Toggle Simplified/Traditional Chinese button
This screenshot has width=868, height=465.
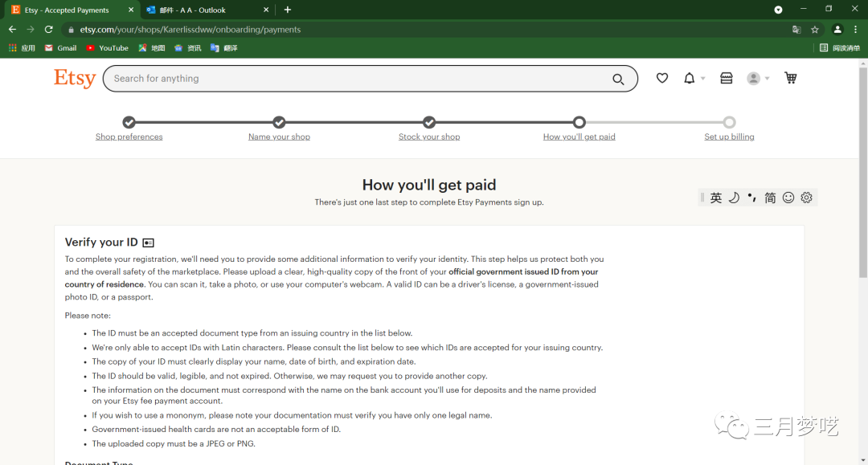coord(770,198)
